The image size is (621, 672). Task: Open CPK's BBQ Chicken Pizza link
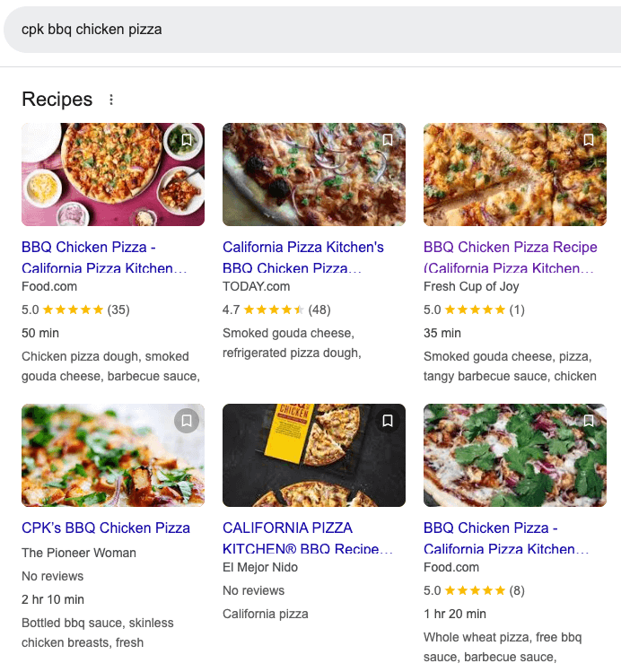106,528
